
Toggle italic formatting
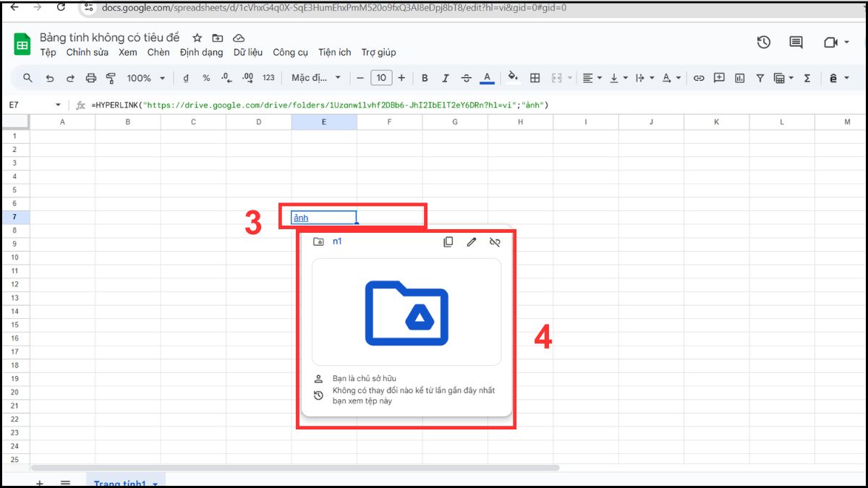click(x=445, y=78)
